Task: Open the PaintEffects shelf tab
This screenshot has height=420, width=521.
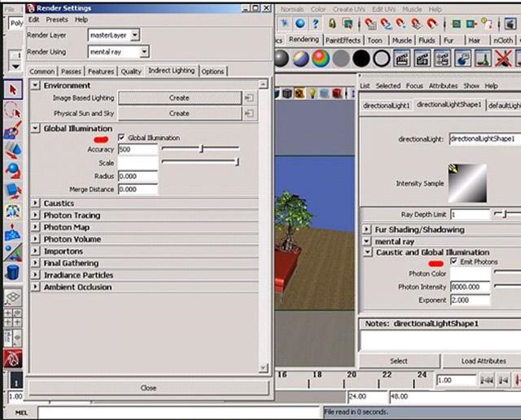Action: point(343,41)
